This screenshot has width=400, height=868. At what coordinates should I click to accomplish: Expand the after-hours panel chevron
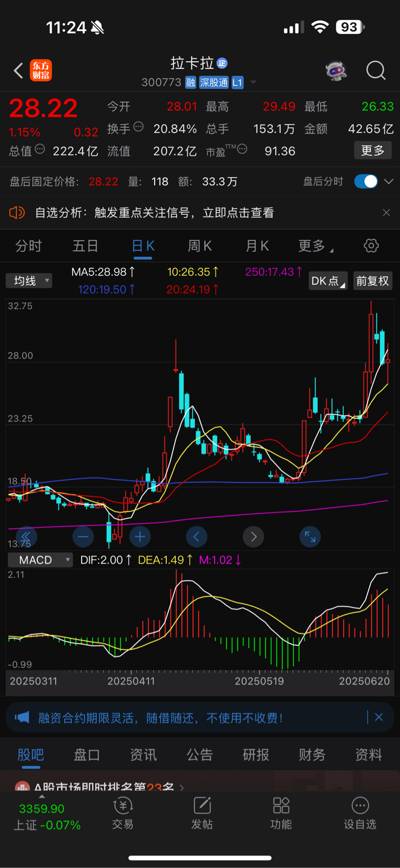point(388,181)
